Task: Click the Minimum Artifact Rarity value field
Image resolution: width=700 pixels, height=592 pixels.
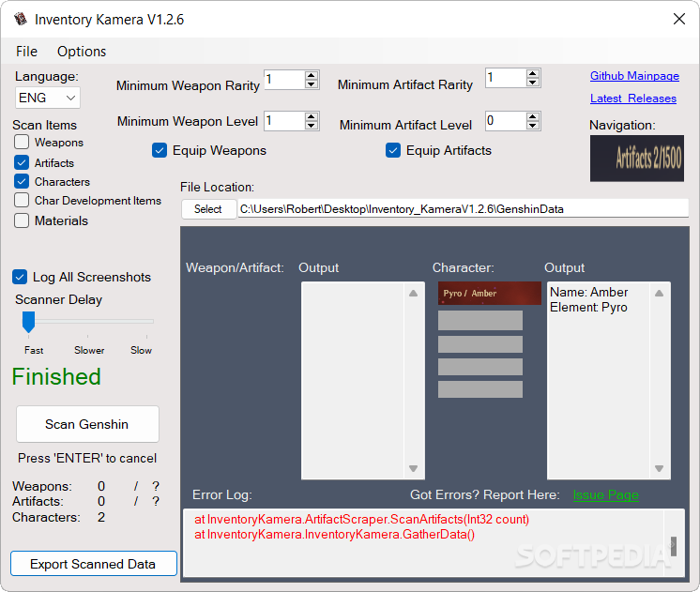Action: tap(506, 78)
